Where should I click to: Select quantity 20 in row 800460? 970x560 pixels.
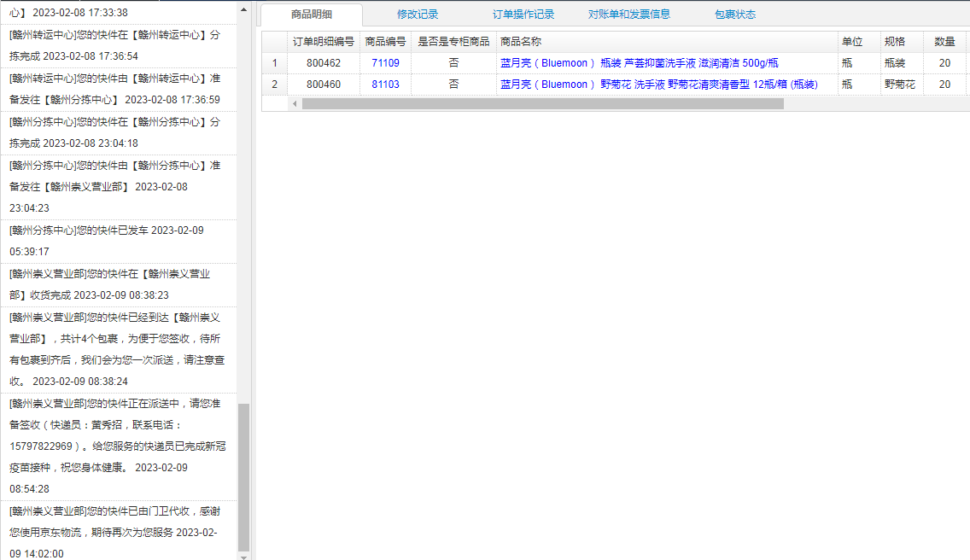(944, 85)
